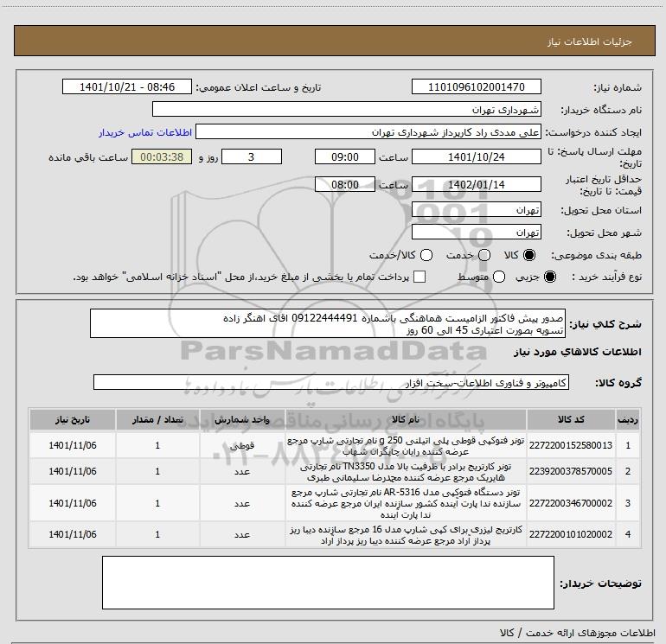Click the ردیف column header
This screenshot has width=666, height=644.
click(628, 419)
